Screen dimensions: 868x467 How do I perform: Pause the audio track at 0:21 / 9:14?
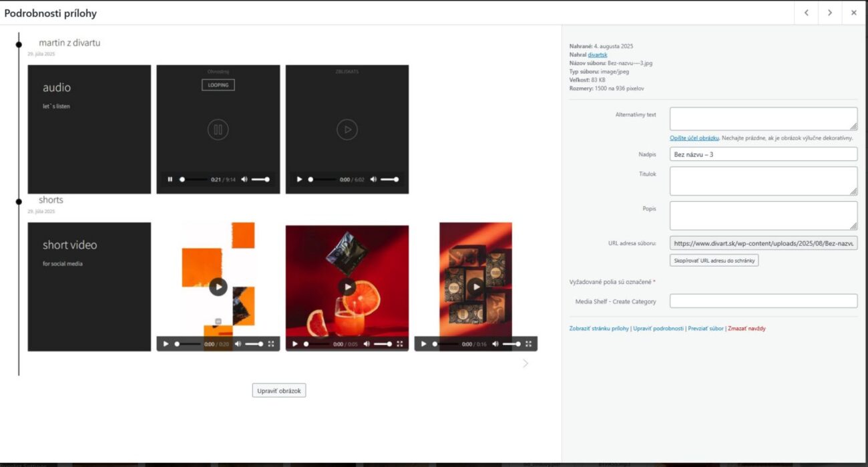tap(170, 179)
